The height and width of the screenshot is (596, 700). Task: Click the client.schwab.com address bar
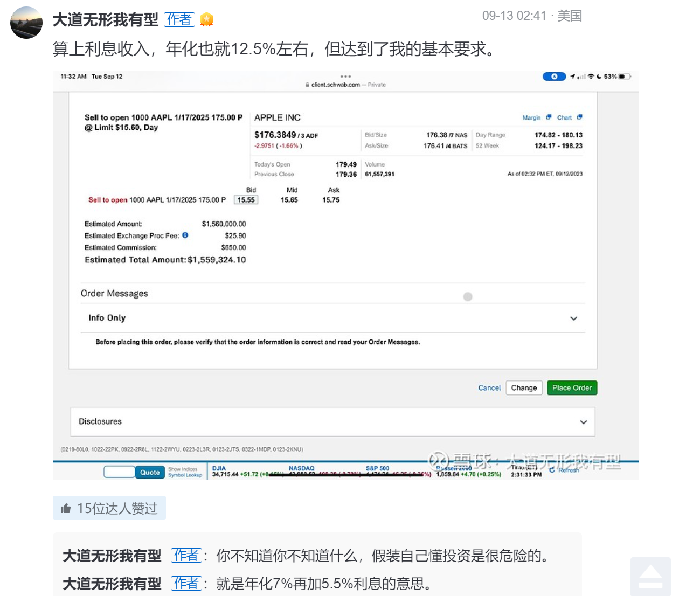tap(345, 85)
